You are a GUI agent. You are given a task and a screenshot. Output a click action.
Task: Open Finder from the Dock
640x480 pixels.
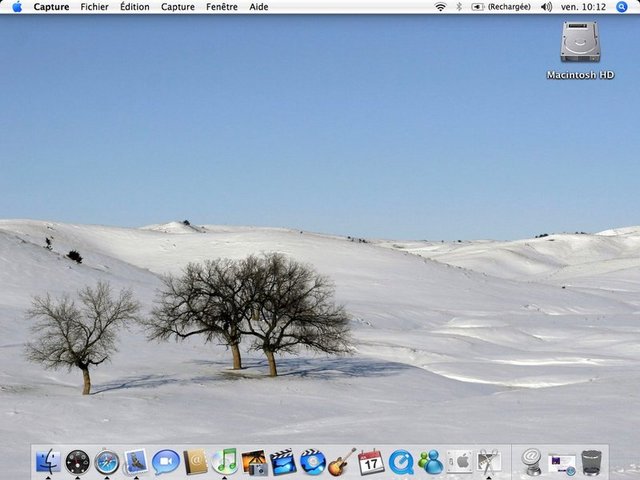coord(47,462)
